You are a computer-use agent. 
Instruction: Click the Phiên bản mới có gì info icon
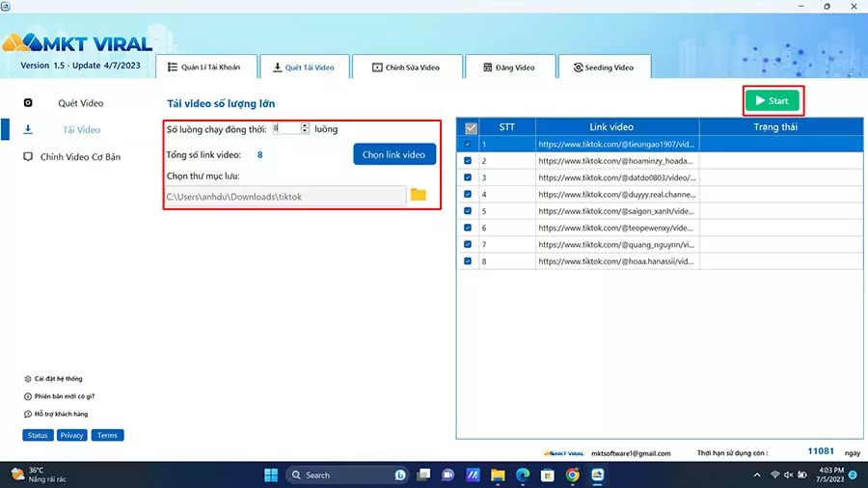click(27, 396)
